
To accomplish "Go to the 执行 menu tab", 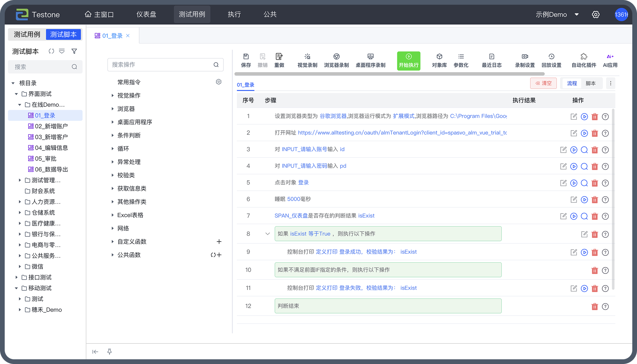I will [234, 15].
